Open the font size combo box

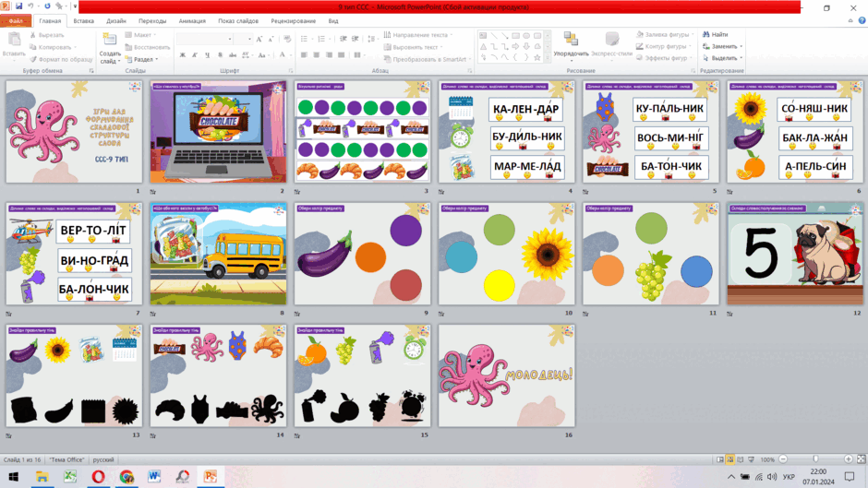click(x=243, y=39)
